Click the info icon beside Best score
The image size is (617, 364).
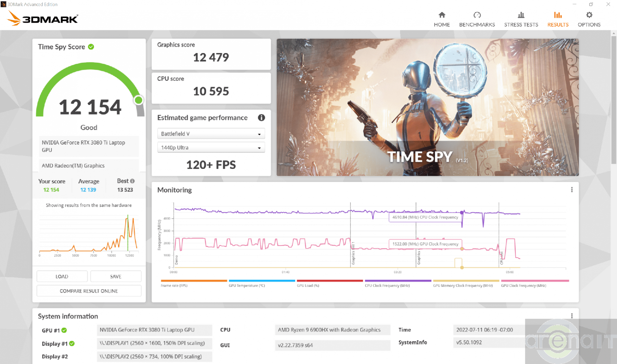[x=132, y=181]
